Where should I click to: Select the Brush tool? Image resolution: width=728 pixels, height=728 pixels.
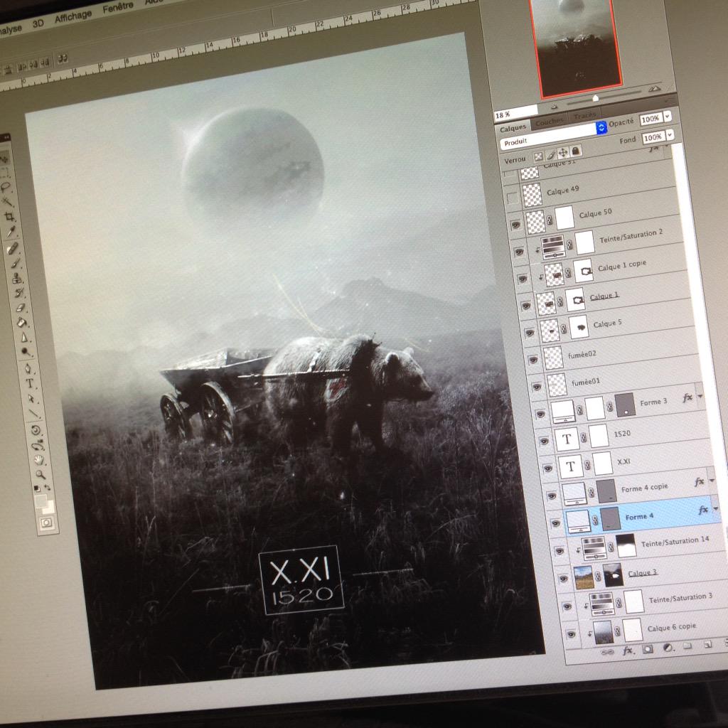(16, 263)
